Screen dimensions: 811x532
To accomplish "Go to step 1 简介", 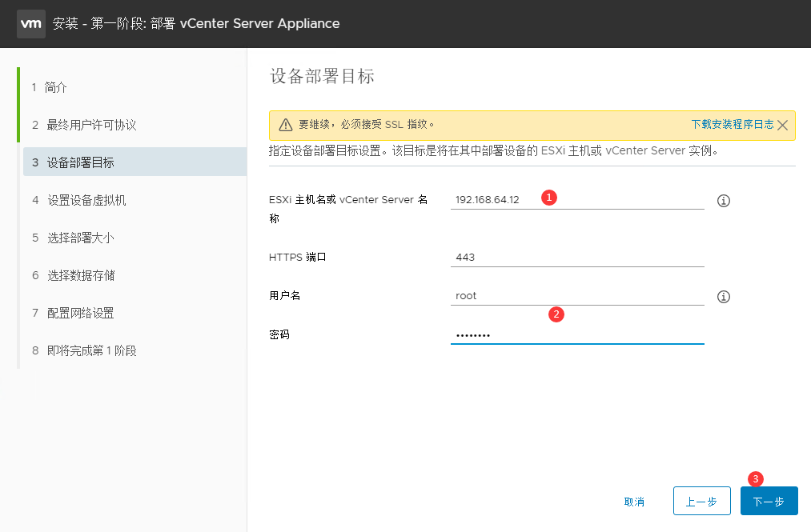I will pyautogui.click(x=56, y=87).
